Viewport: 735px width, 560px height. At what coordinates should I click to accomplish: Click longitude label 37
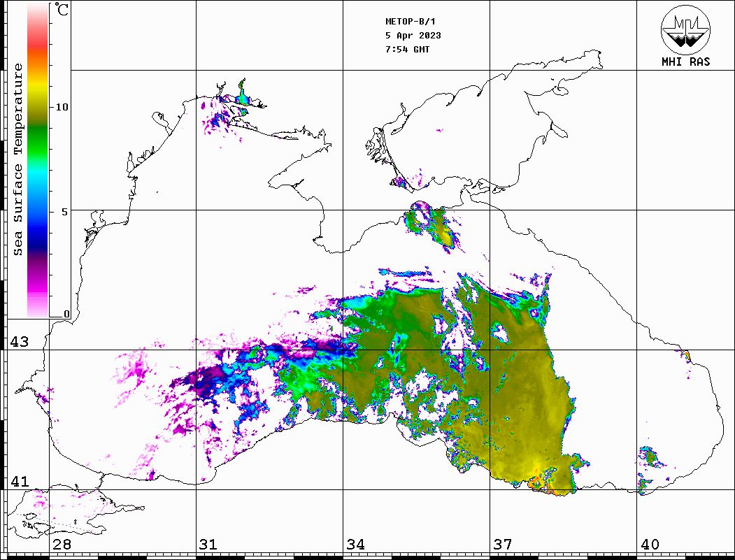[503, 545]
